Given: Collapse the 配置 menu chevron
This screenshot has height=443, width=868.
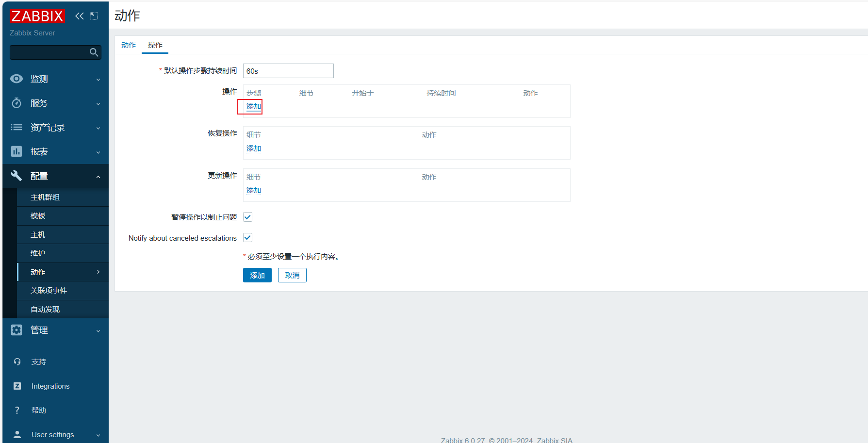Looking at the screenshot, I should click(x=98, y=177).
